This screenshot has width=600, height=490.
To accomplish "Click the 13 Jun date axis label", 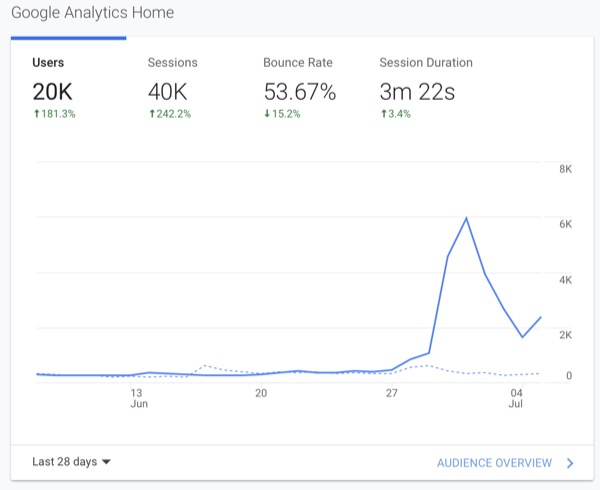I will (x=139, y=398).
